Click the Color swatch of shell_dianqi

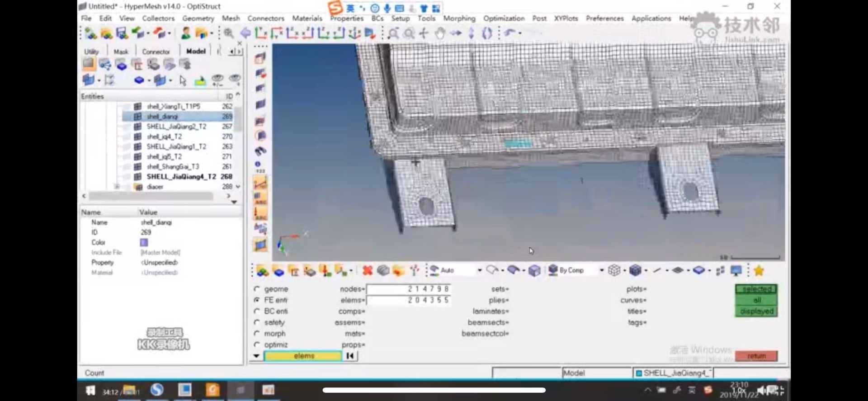click(144, 242)
